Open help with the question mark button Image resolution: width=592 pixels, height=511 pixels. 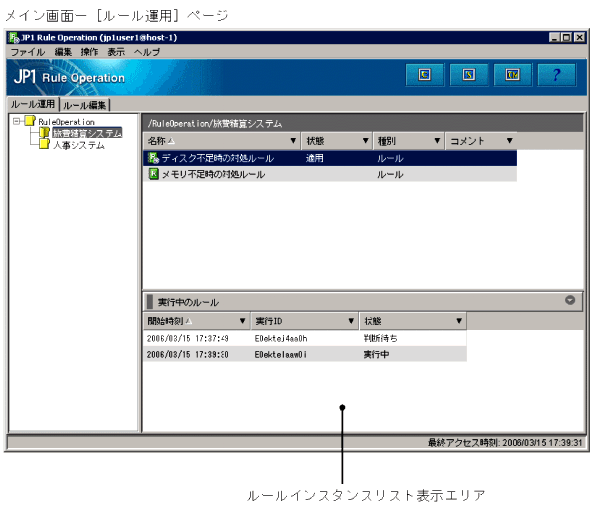(x=557, y=75)
